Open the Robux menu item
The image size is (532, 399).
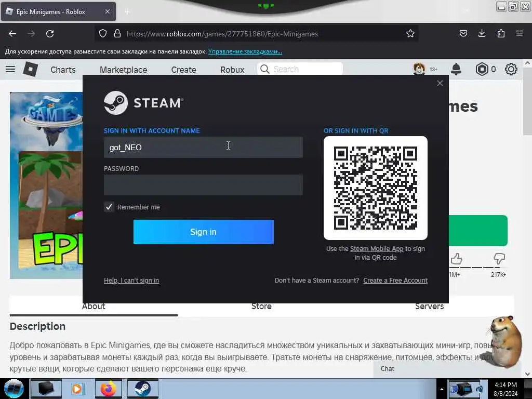(232, 70)
